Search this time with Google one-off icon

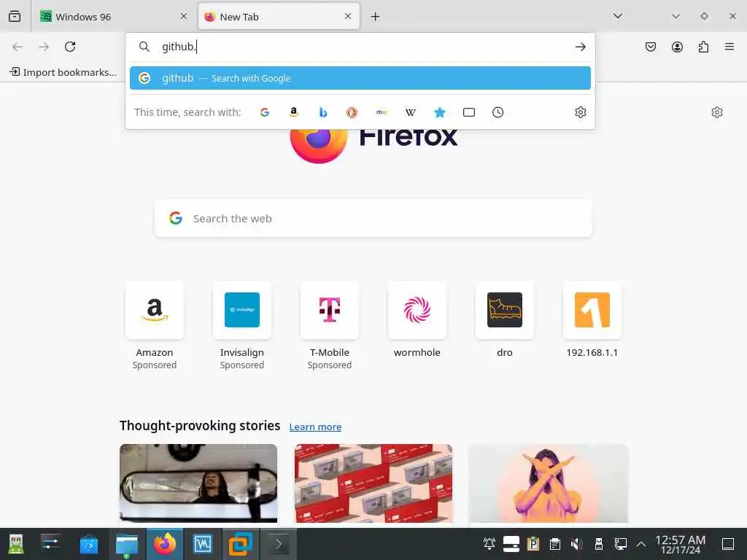click(x=265, y=112)
